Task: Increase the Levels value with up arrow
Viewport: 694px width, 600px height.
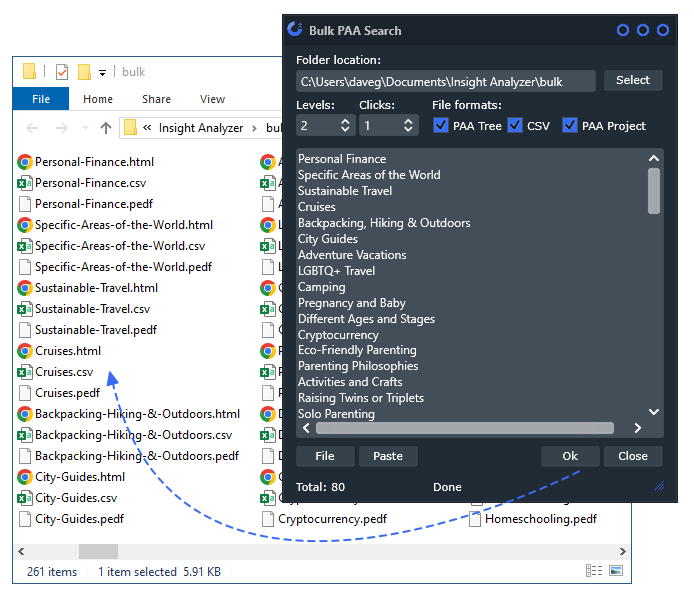Action: coord(345,121)
